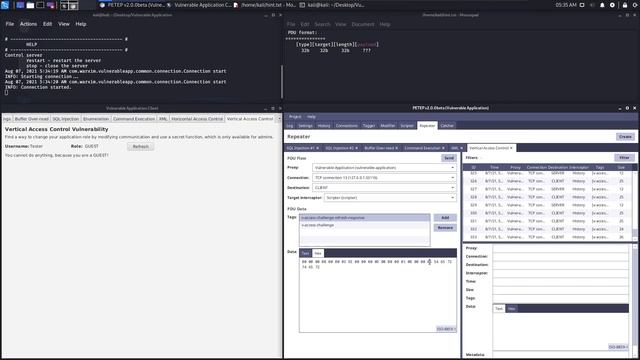The width and height of the screenshot is (640, 360).
Task: Switch PDU Data editor to Hex tab
Action: click(318, 253)
